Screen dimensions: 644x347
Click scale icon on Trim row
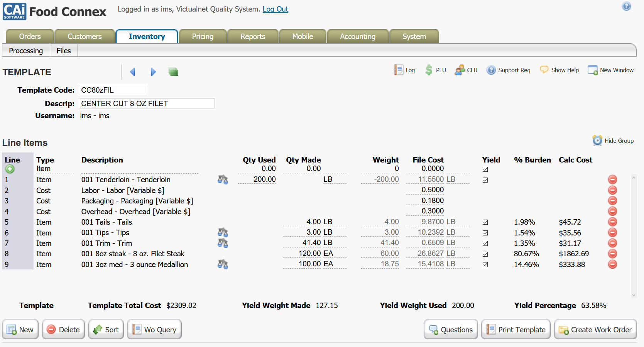pyautogui.click(x=223, y=243)
